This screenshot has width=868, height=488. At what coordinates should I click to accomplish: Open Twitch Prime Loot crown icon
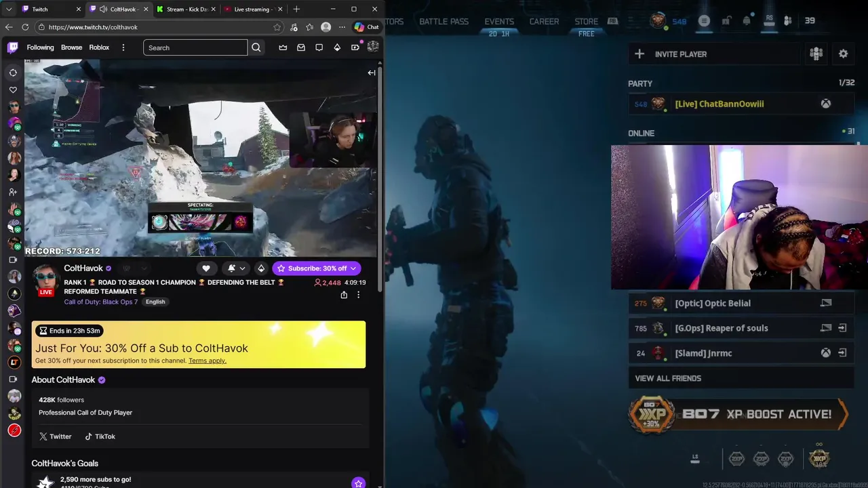pos(283,47)
